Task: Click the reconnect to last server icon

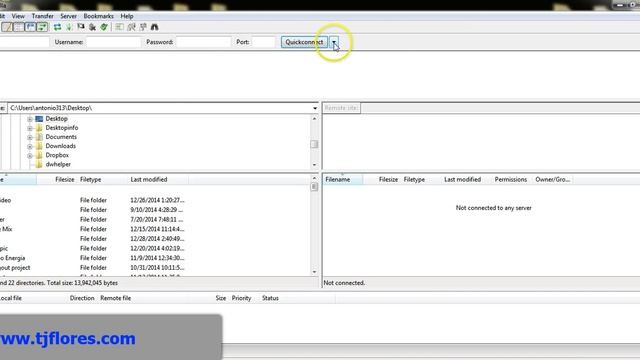Action: pos(104,27)
